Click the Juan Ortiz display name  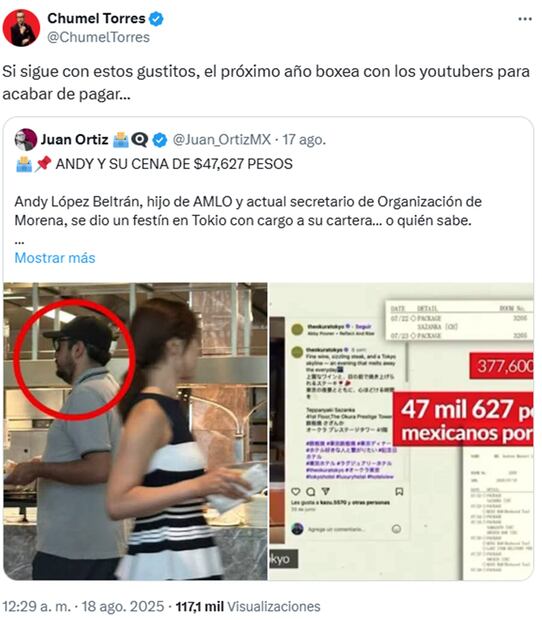(x=75, y=140)
